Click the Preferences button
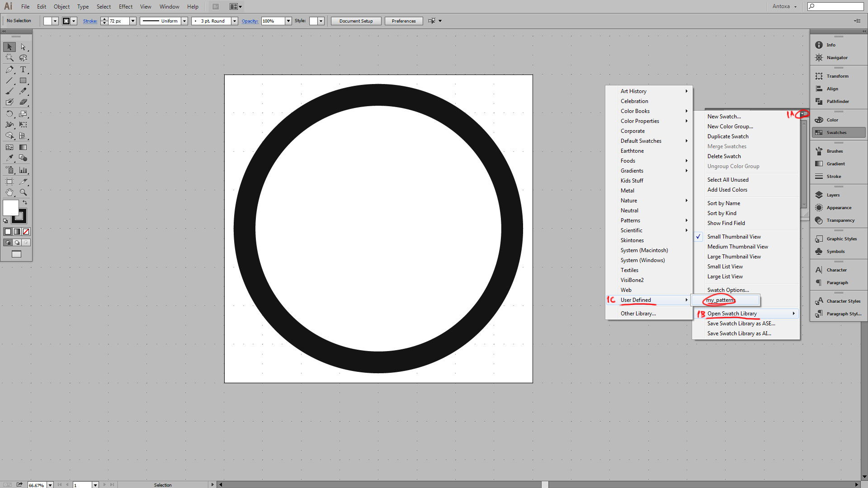 tap(403, 21)
